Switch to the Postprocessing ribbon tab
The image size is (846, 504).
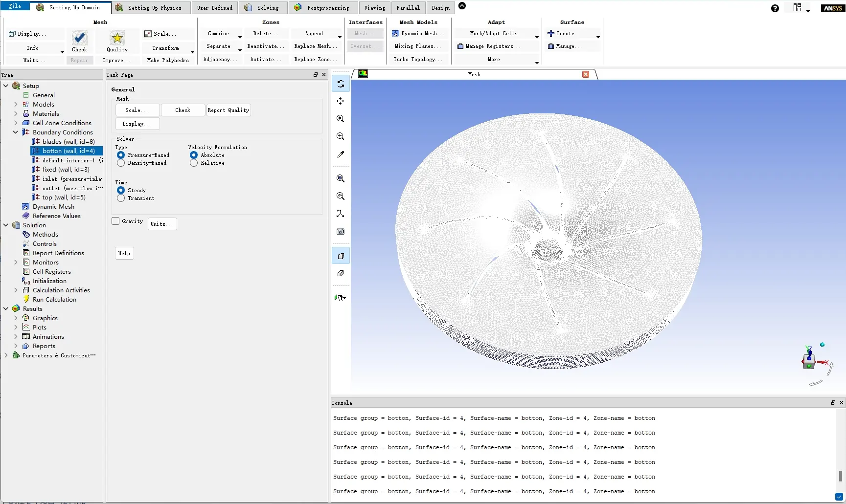pyautogui.click(x=322, y=8)
